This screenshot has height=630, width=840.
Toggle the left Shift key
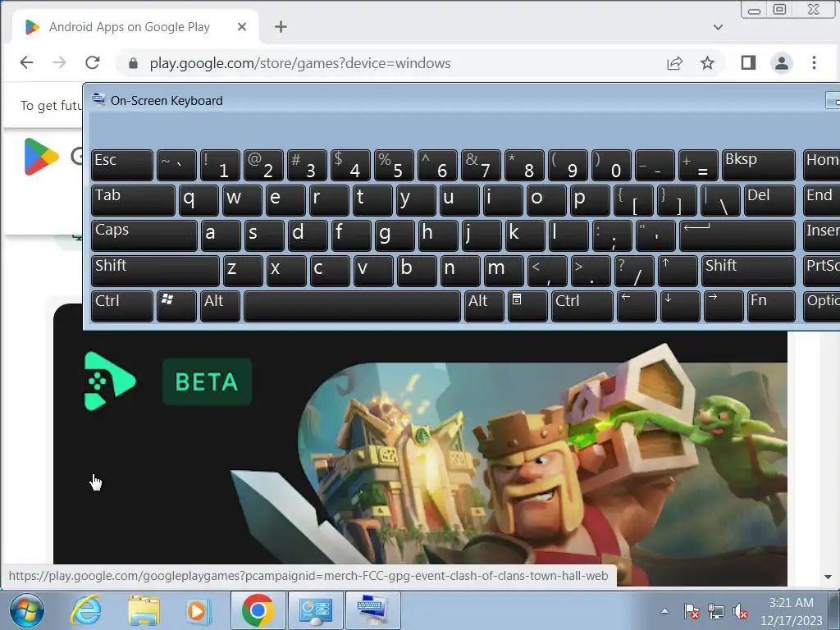[x=155, y=271]
